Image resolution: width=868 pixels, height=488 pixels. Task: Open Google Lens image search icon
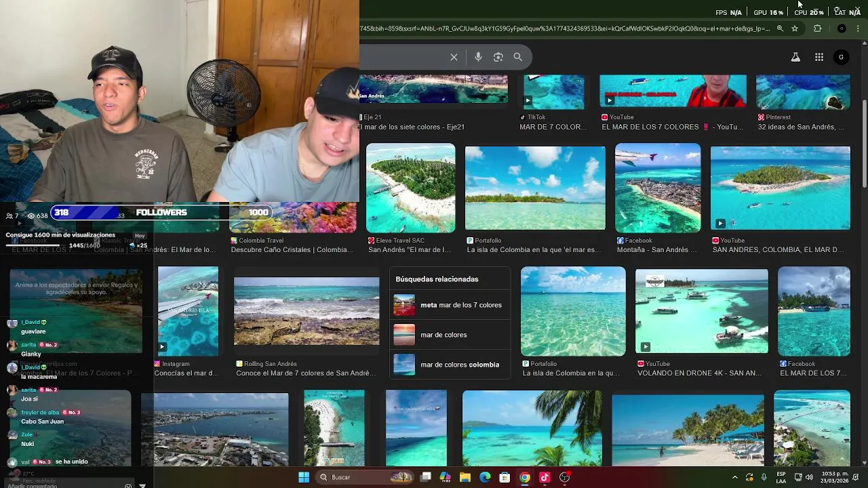point(498,57)
